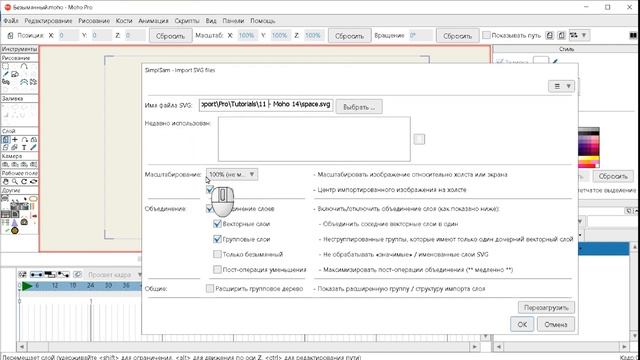Image resolution: width=640 pixels, height=360 pixels.
Task: Click the timeline curve keyframe icon
Action: [x=63, y=274]
